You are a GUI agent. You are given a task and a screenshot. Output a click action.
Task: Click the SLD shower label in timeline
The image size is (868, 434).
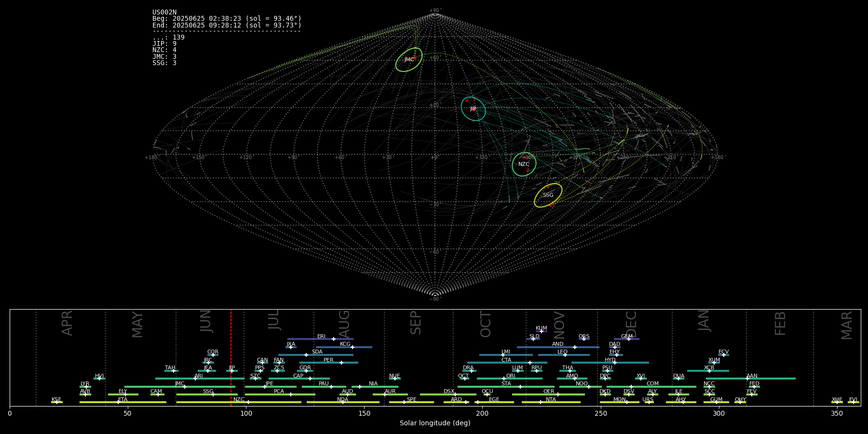(534, 337)
